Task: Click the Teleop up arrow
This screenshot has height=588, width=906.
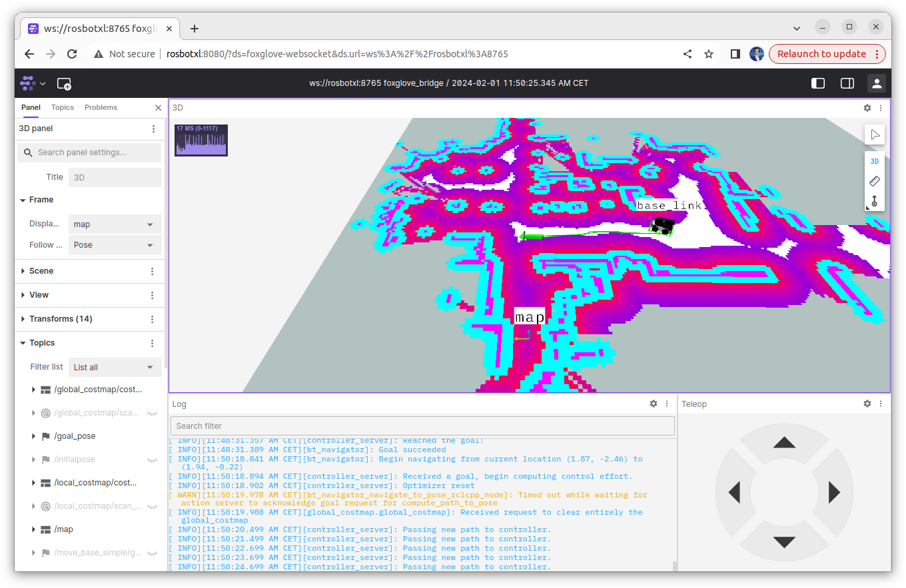Action: point(784,443)
